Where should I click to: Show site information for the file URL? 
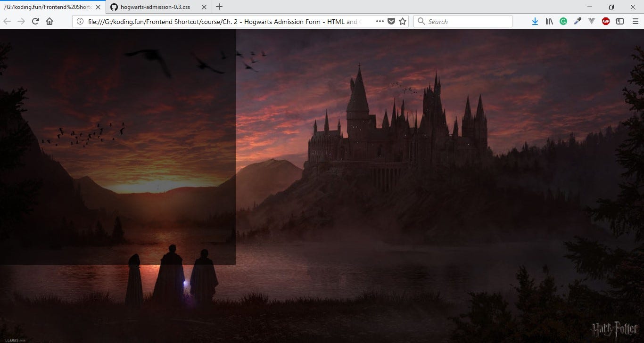tap(80, 21)
